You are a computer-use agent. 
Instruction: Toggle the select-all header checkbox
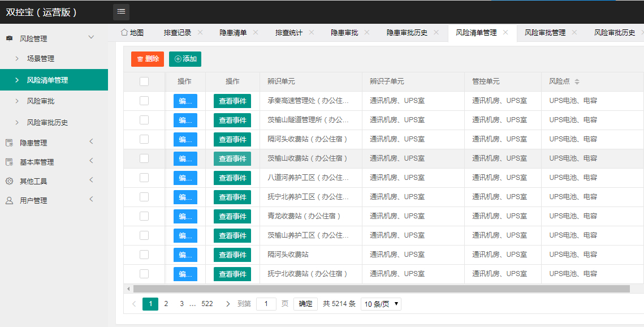tap(144, 81)
